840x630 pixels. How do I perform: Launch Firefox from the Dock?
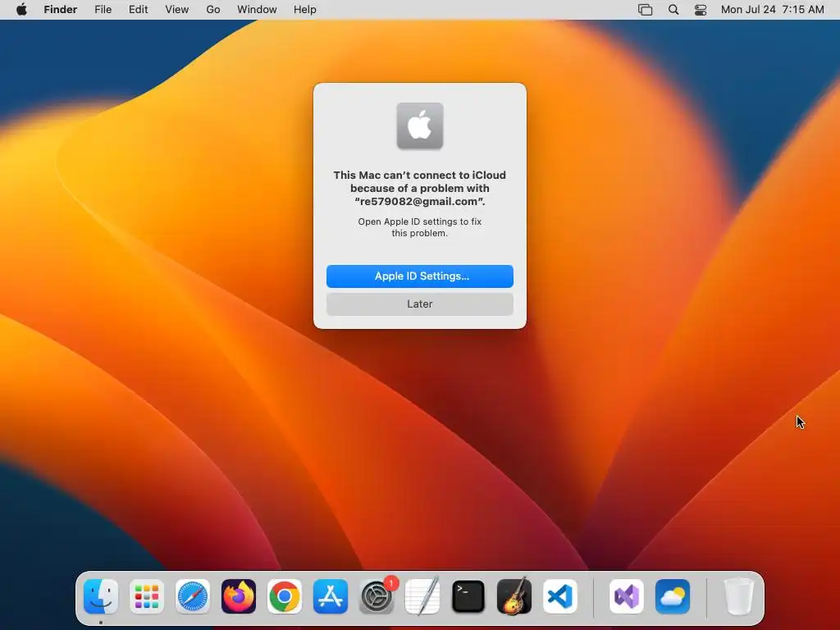coord(239,597)
